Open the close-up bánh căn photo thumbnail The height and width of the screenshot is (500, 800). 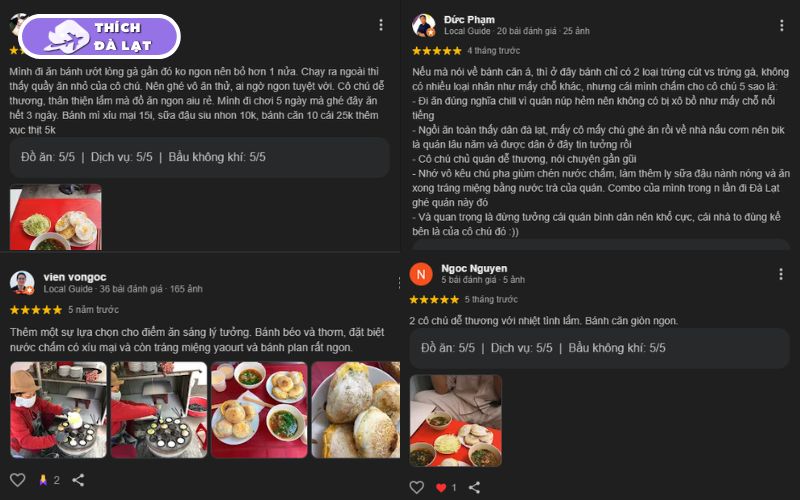(x=356, y=410)
